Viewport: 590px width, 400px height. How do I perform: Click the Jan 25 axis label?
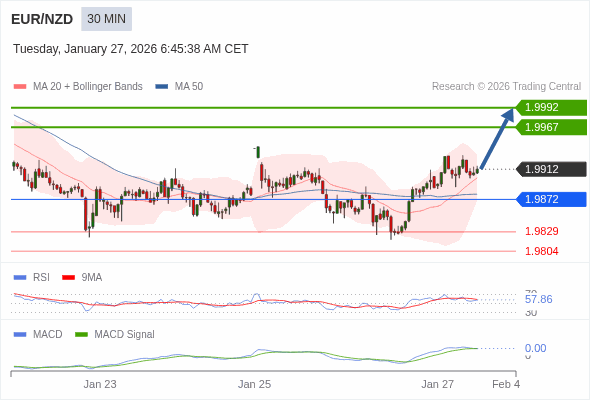[x=254, y=385]
